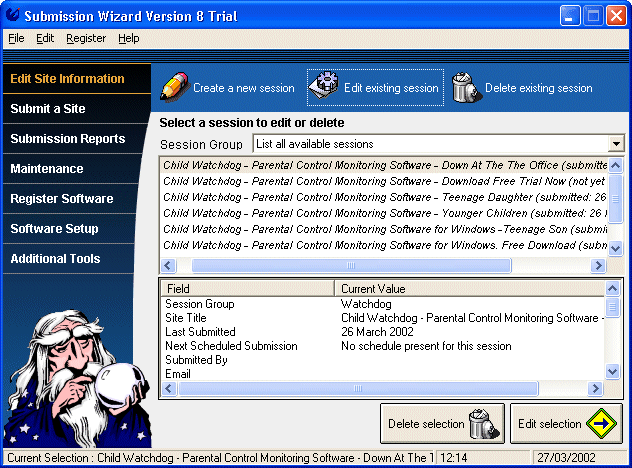Click the session list vertical scrollbar thumb
Screen dimensions: 632x468
615,198
